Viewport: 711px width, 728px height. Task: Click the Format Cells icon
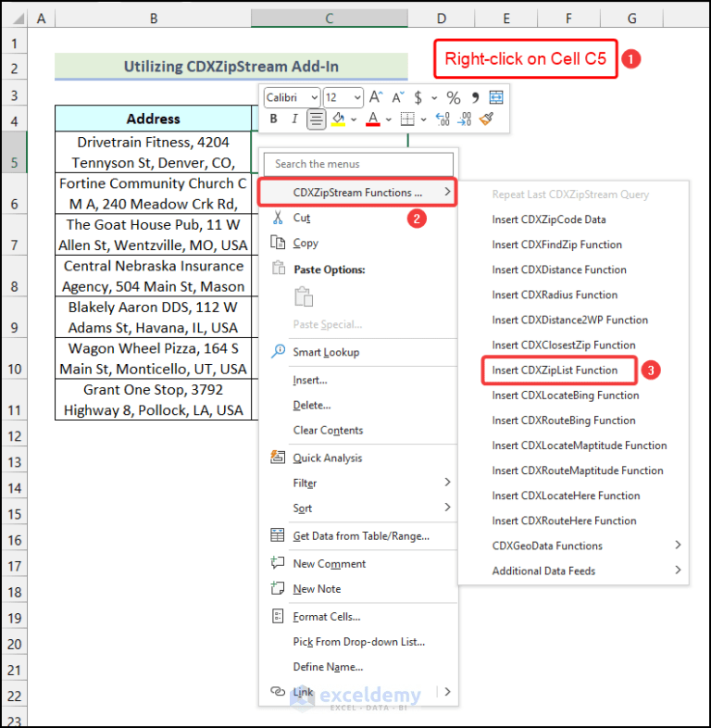278,616
